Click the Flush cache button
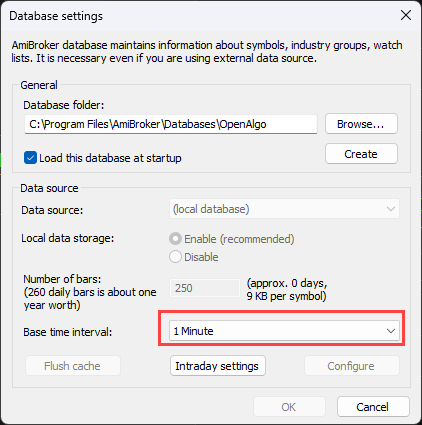 point(73,366)
